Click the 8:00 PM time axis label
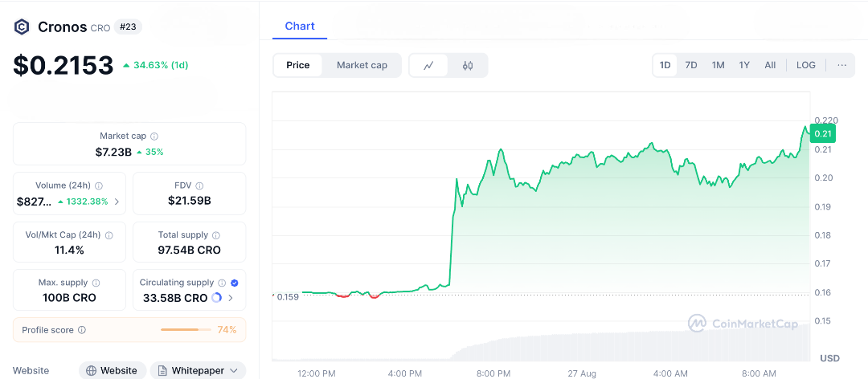This screenshot has height=379, width=868. point(493,373)
